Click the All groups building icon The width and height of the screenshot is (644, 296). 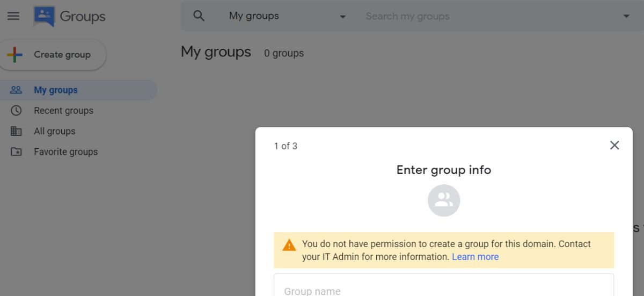point(16,131)
